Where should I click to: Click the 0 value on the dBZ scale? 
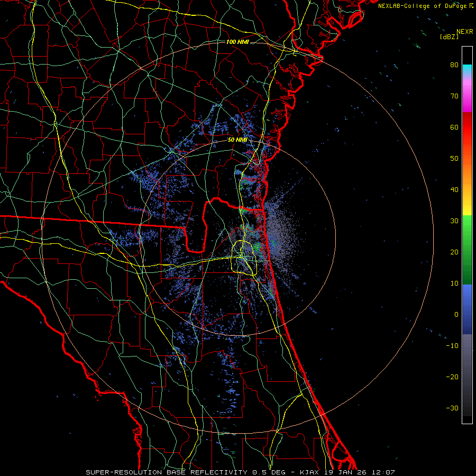tap(456, 315)
